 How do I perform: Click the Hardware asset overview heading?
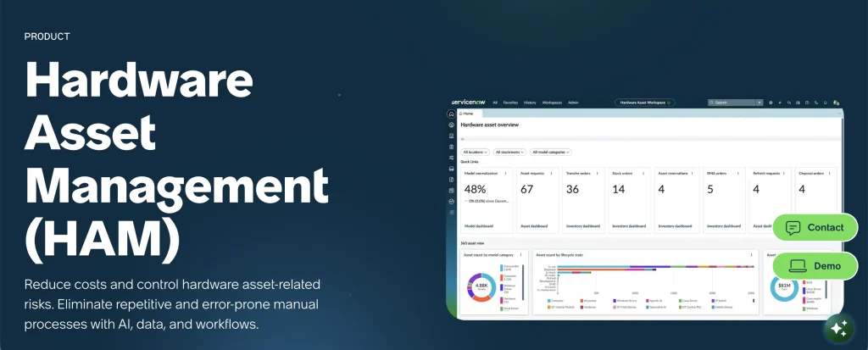point(489,125)
